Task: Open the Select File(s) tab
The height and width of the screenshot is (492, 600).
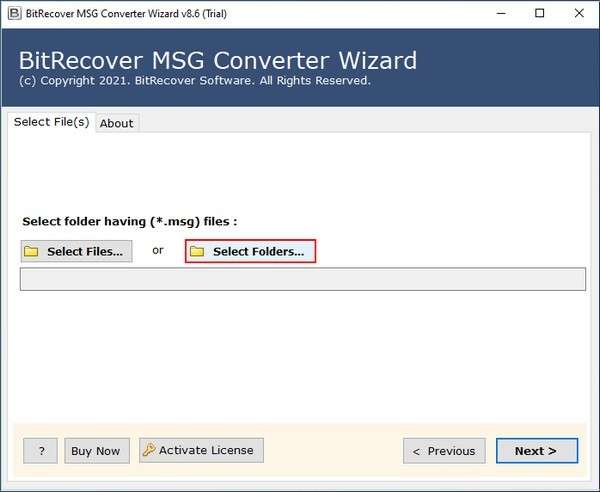Action: (52, 122)
